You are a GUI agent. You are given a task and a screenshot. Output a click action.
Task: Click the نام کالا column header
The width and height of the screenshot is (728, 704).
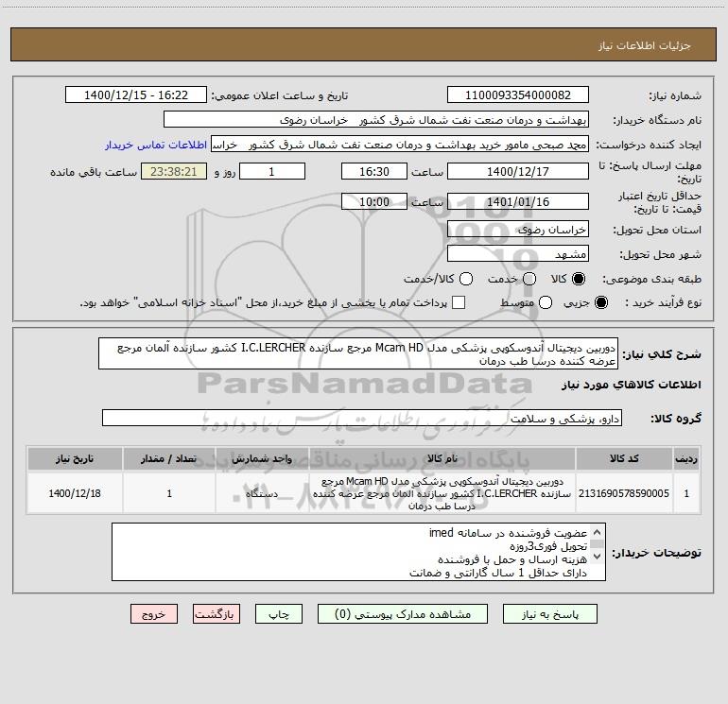tap(442, 458)
